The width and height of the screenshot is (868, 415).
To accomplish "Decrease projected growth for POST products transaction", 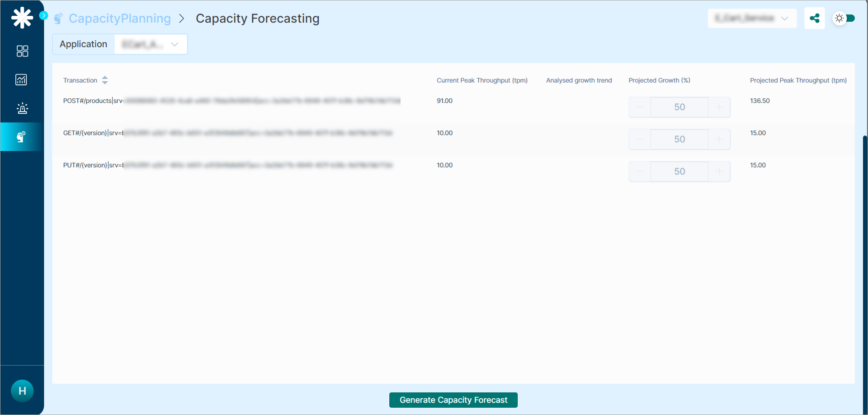I will (x=640, y=107).
